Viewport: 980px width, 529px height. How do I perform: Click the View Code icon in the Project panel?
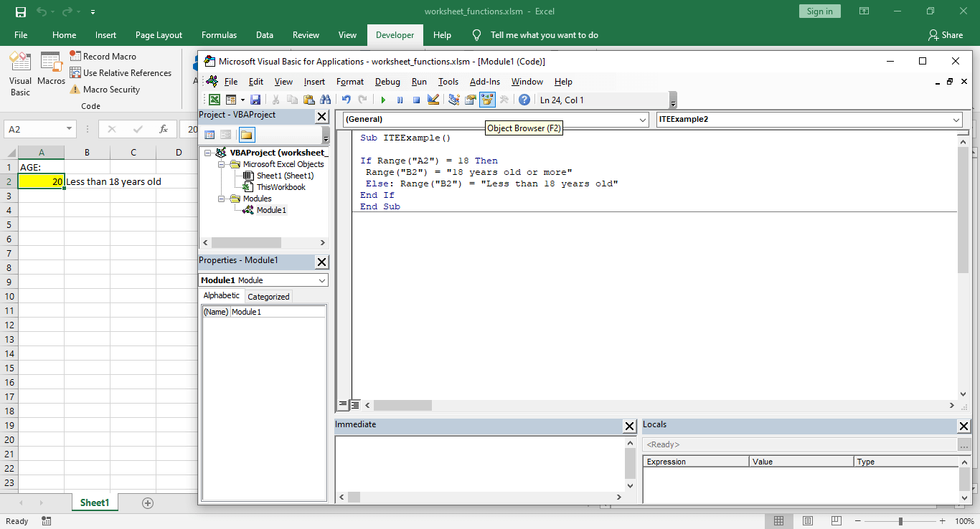(210, 135)
